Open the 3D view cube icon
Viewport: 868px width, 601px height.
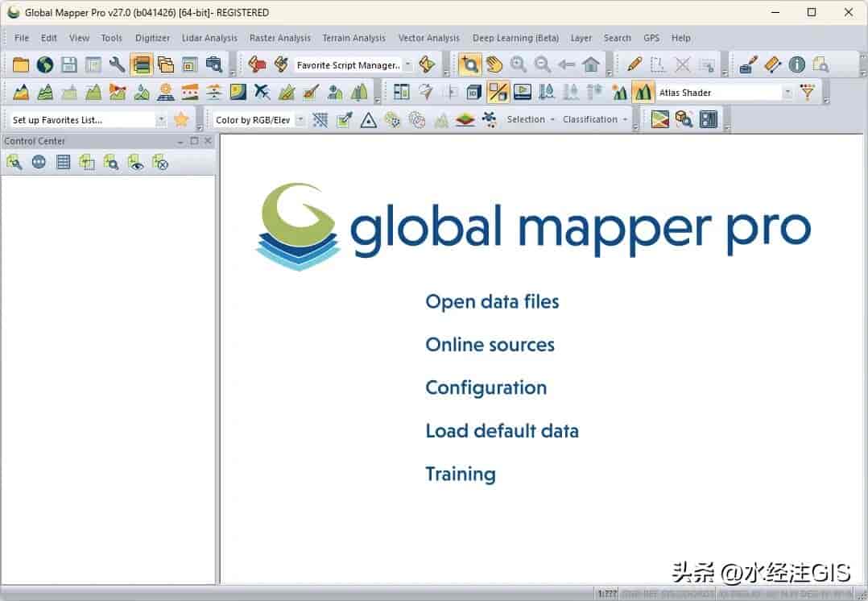pos(473,92)
